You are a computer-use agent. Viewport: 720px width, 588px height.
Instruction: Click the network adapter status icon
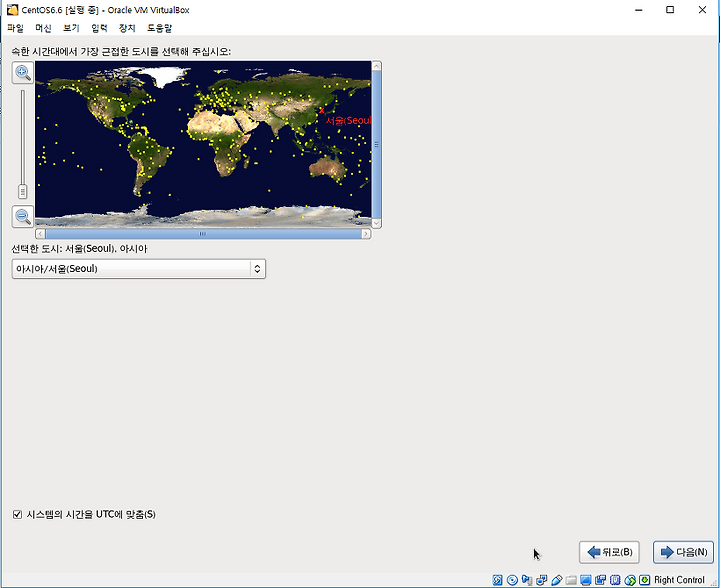coord(541,580)
